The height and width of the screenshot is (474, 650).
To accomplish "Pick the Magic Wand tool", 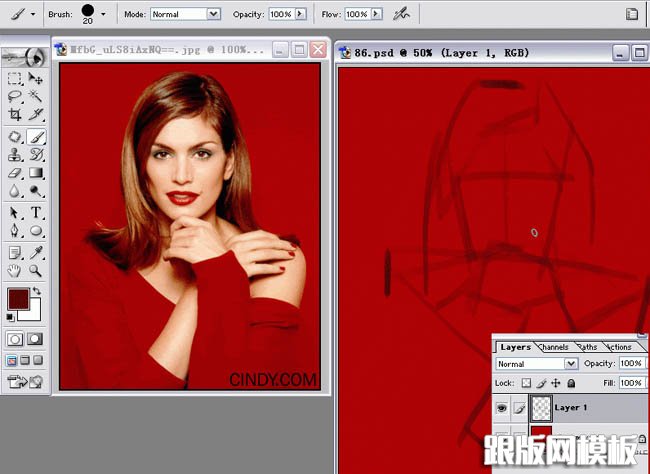I will pos(36,97).
